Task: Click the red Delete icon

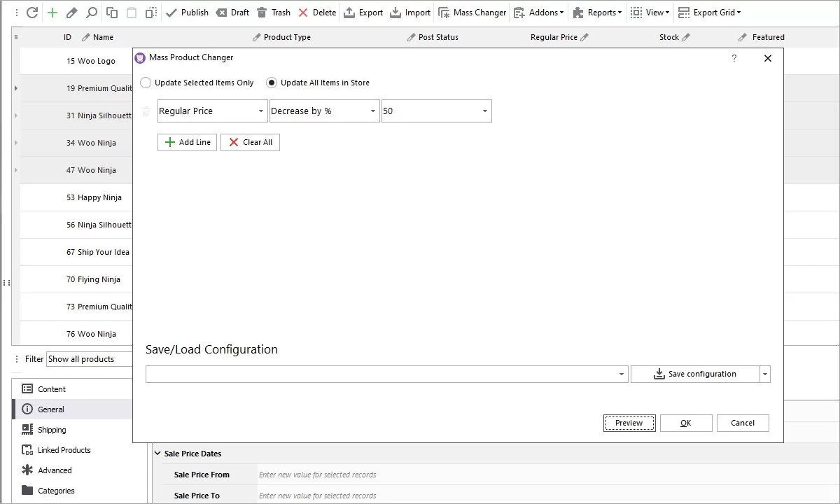Action: click(x=303, y=12)
